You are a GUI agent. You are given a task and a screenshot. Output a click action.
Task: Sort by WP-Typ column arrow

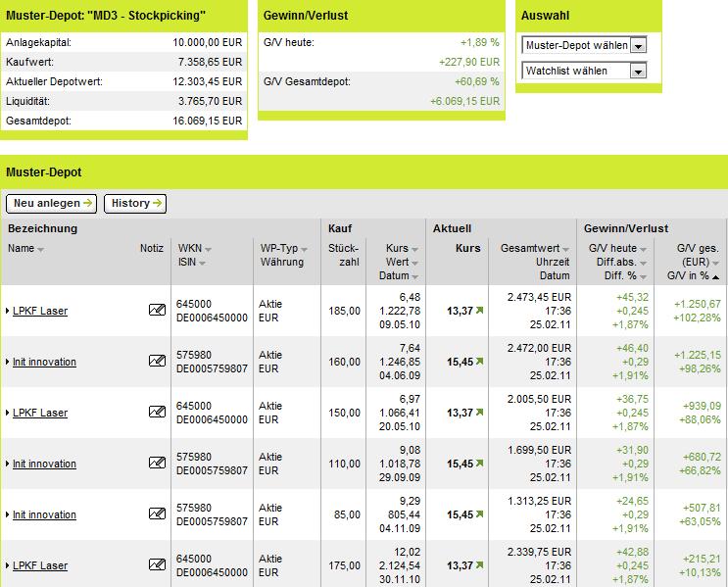[x=304, y=250]
